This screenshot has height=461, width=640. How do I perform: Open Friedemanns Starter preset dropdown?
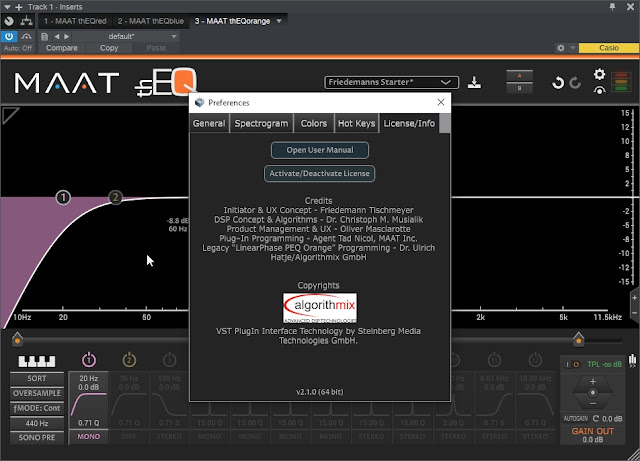391,82
